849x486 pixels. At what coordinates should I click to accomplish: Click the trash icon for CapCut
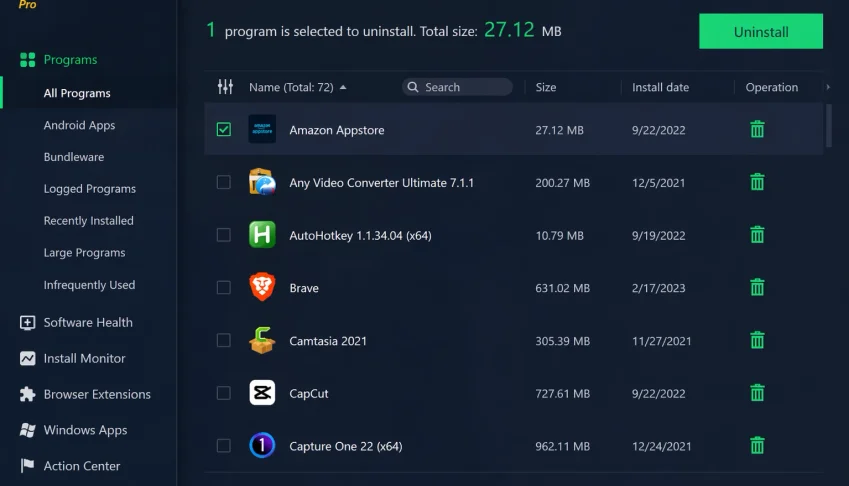point(757,393)
